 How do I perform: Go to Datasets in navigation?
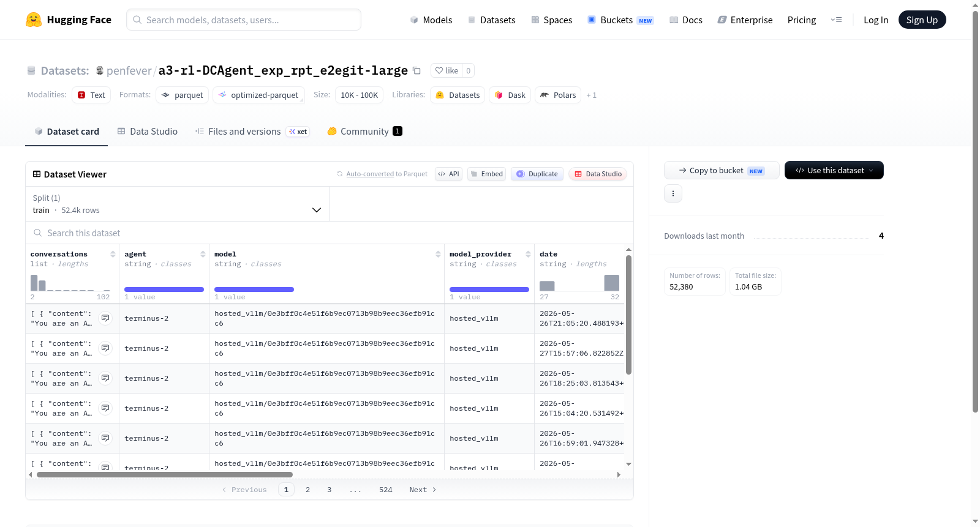(492, 20)
